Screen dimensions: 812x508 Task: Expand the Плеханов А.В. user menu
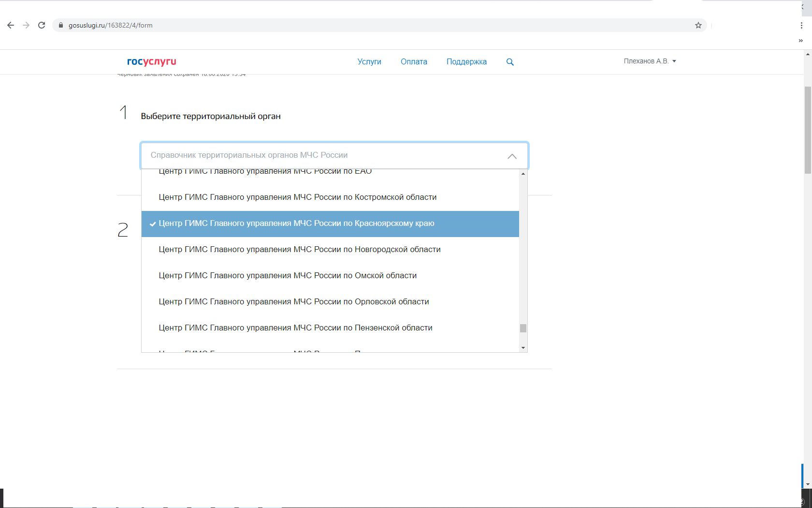[650, 61]
